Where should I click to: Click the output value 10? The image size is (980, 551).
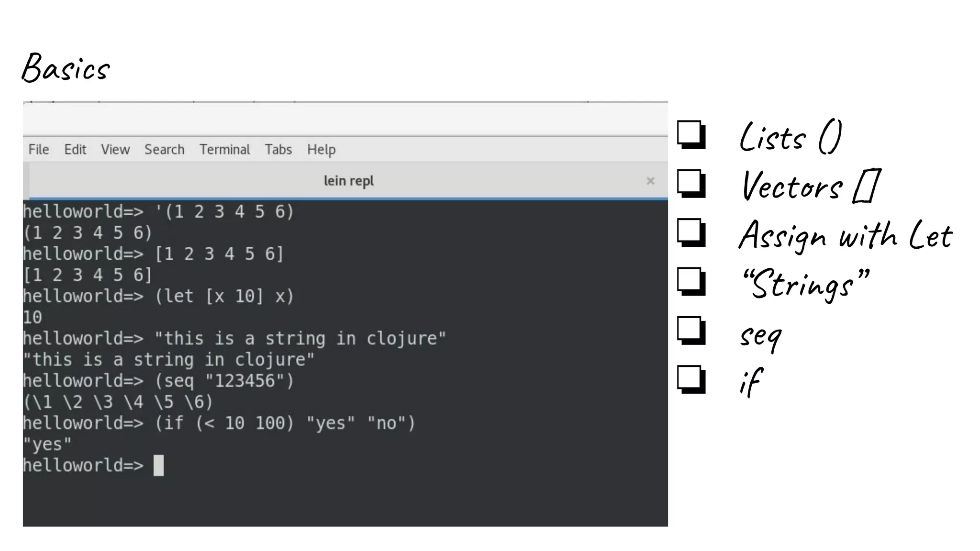click(x=33, y=317)
